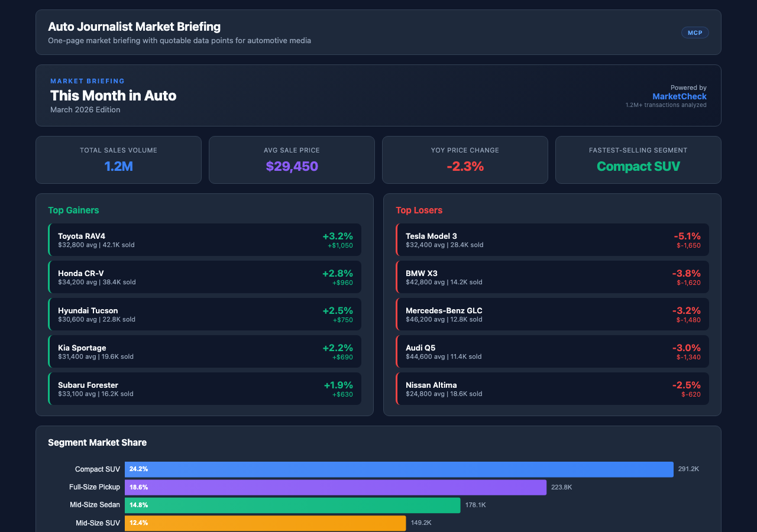
Task: Select Hyundai Tucson from Top Gainers
Action: pyautogui.click(x=205, y=314)
